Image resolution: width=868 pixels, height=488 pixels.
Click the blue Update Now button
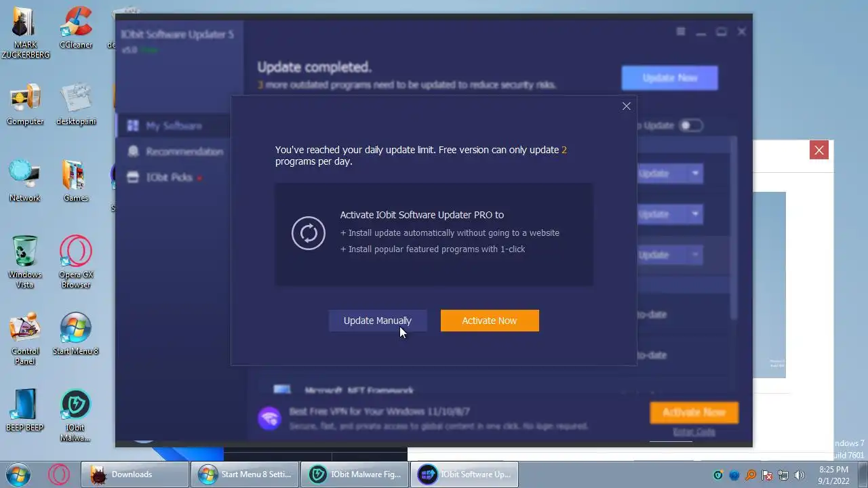tap(669, 78)
